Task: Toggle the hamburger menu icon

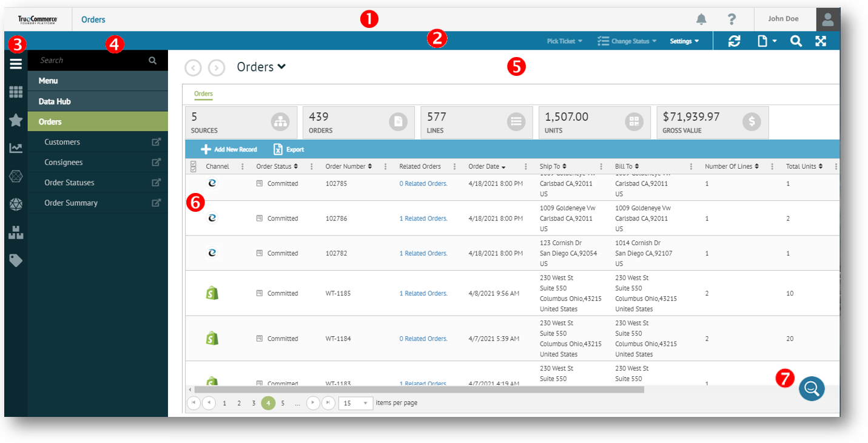Action: click(16, 64)
